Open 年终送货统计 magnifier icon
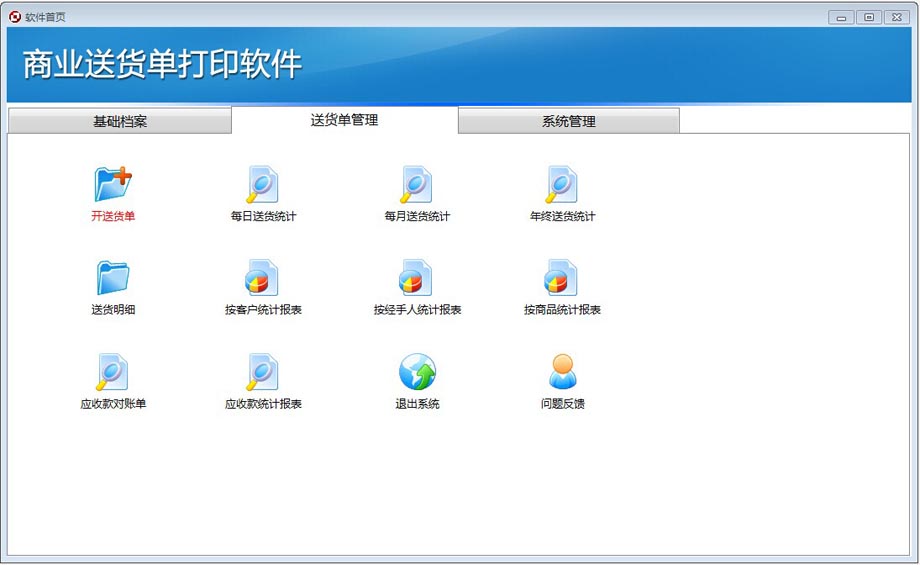 point(562,184)
